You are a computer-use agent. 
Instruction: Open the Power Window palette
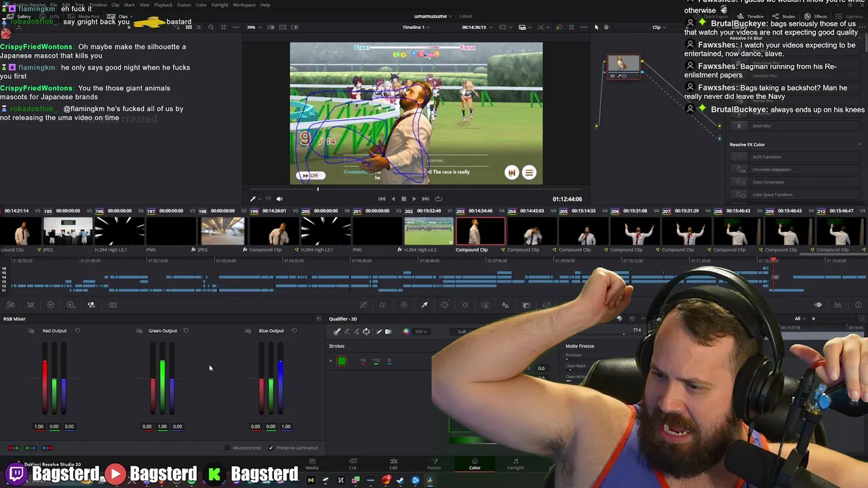445,305
